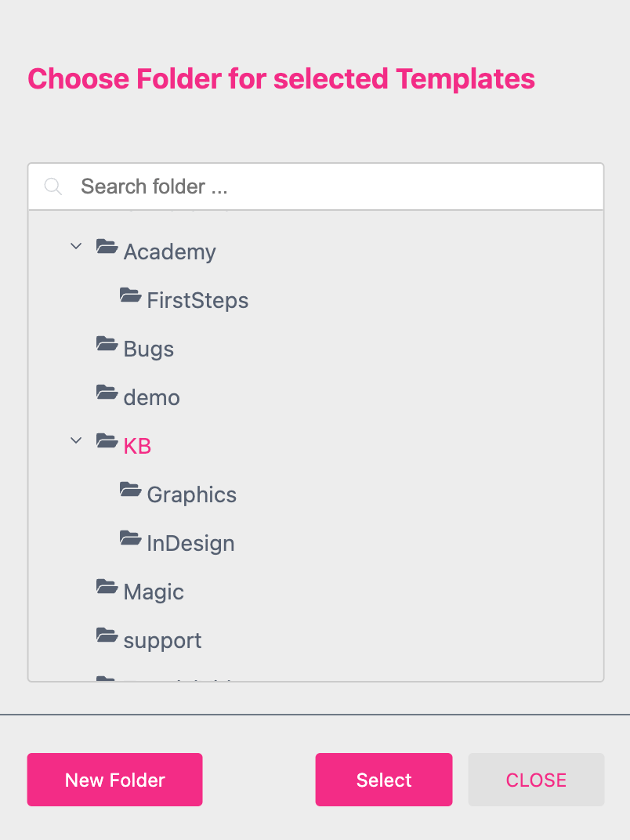Screen dimensions: 630x840
Task: Collapse the KB folder tree
Action: [76, 440]
